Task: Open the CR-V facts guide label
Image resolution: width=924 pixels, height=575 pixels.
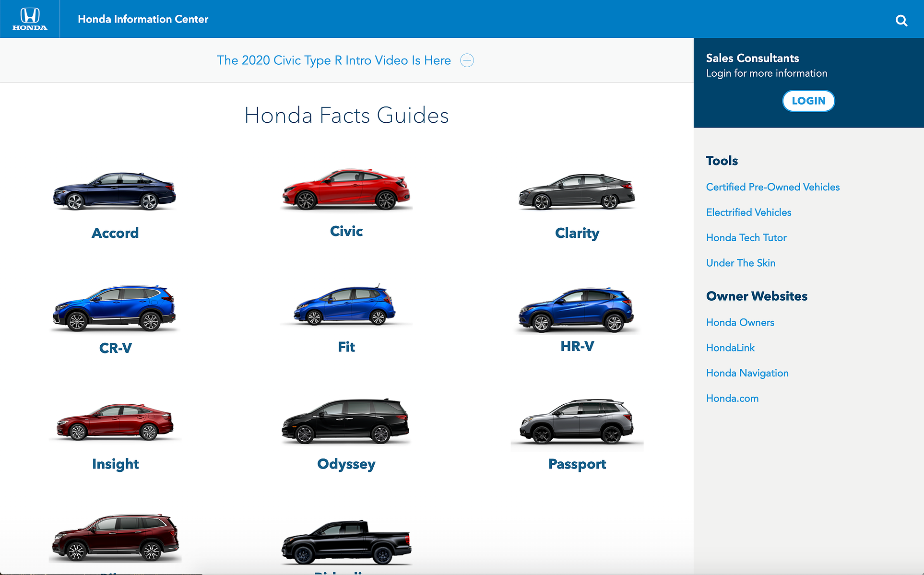Action: click(115, 348)
